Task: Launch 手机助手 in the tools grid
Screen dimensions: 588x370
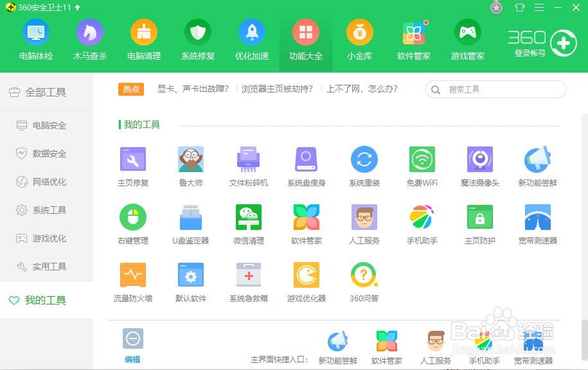Action: click(422, 224)
